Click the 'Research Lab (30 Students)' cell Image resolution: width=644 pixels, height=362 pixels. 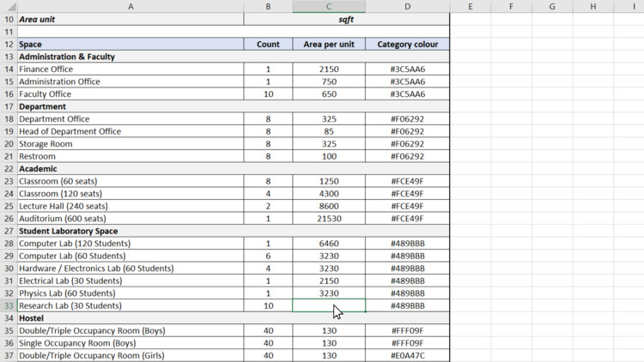click(x=131, y=305)
